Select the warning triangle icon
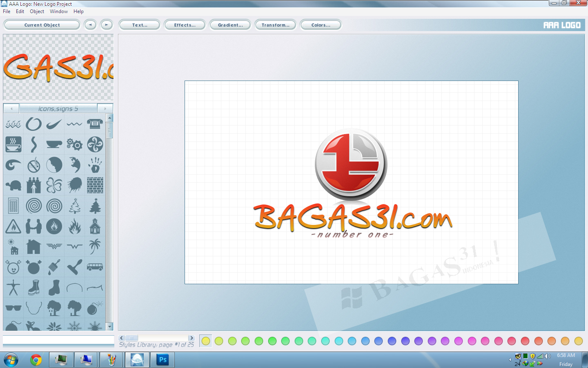This screenshot has width=588, height=368. click(x=13, y=226)
